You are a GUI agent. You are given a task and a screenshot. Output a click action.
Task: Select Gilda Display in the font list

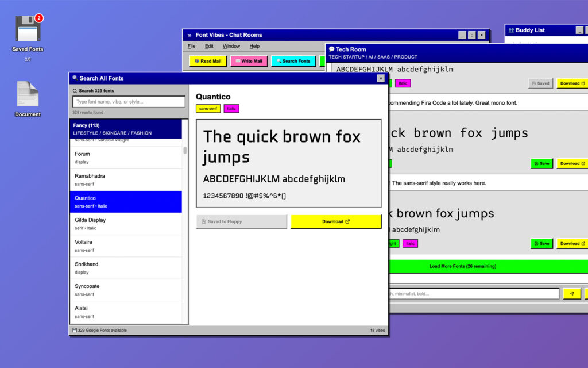(x=125, y=224)
